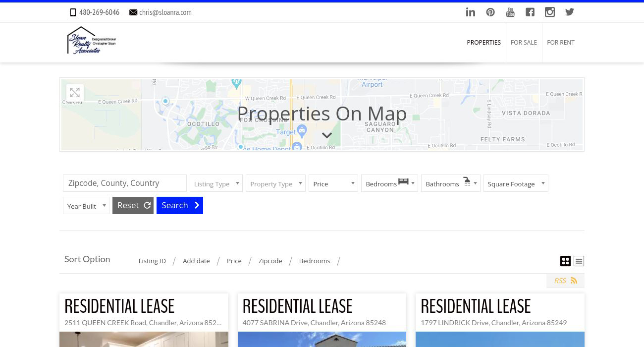Open Sloan Realty's LinkedIn page

pos(471,12)
